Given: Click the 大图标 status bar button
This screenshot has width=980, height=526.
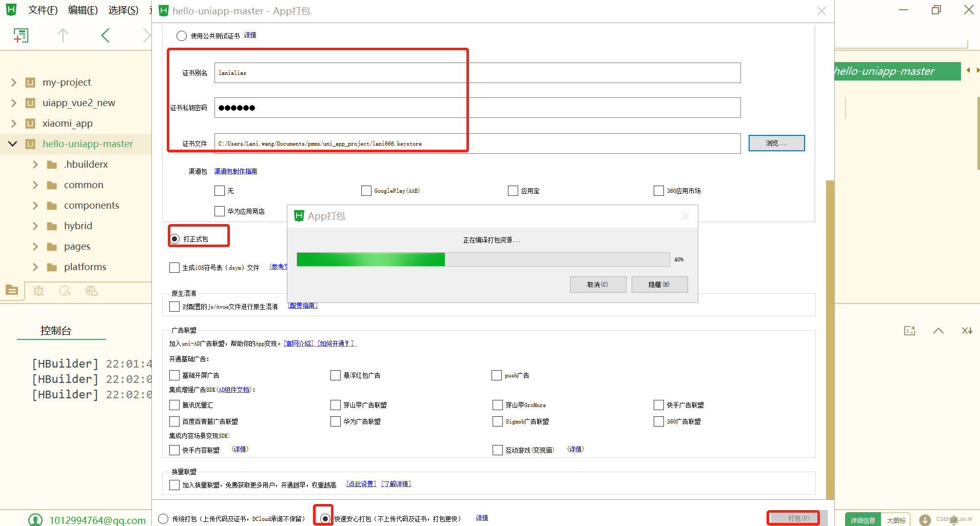Looking at the screenshot, I should (896, 520).
